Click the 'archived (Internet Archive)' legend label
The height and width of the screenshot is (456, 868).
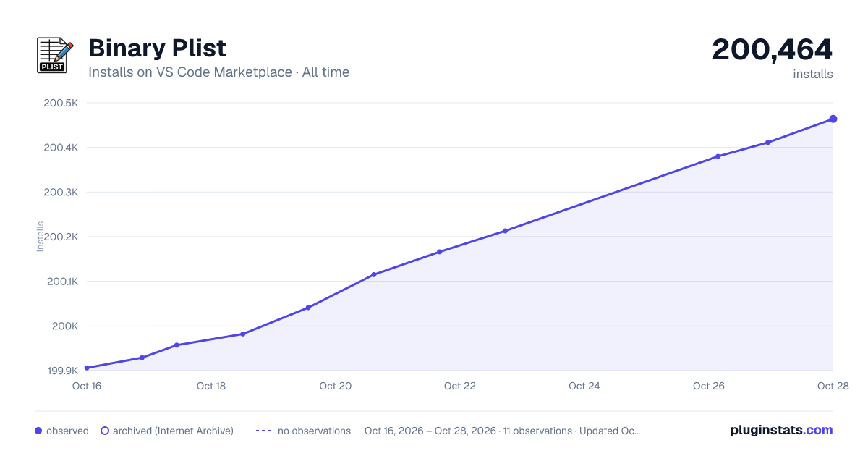(x=173, y=431)
